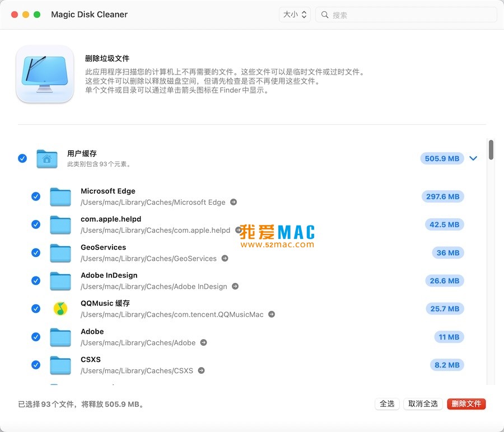The height and width of the screenshot is (432, 504).
Task: Click the path /Users/mac/Library/Caches/com.tencent.QQMusicMac
Action: click(172, 314)
